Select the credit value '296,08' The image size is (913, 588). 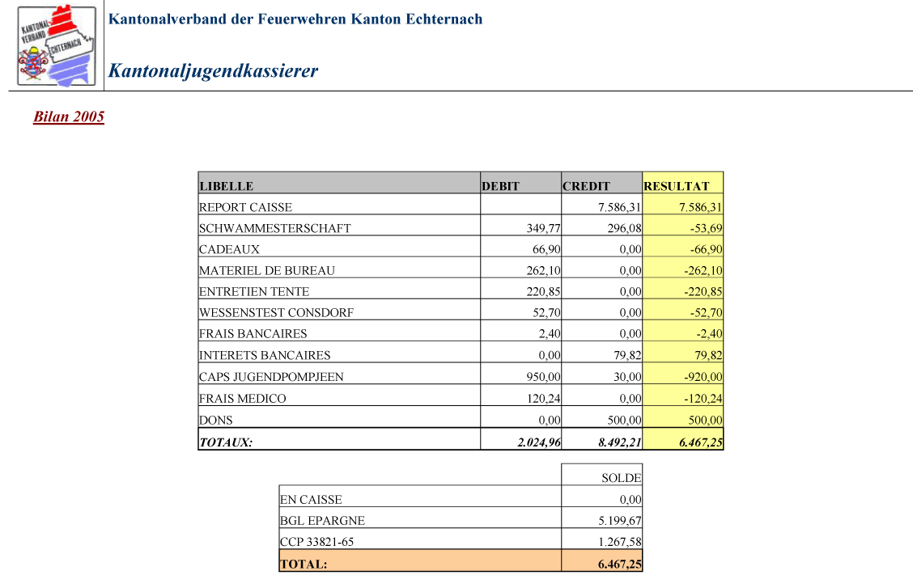click(624, 228)
